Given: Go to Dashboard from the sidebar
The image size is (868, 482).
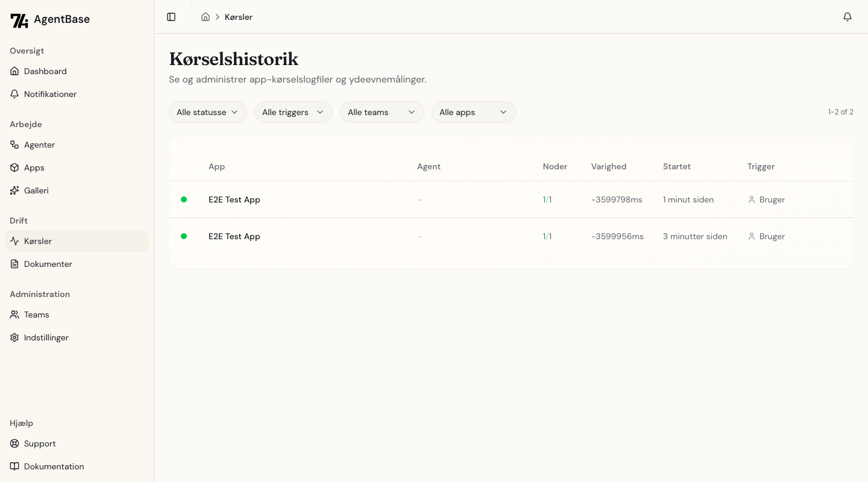Looking at the screenshot, I should point(45,71).
